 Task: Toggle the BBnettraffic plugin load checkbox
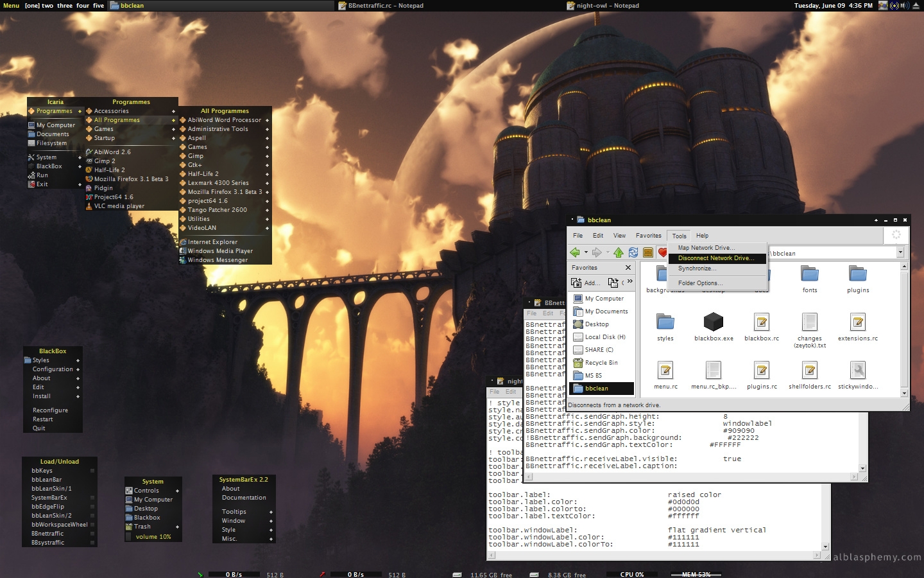coord(92,534)
